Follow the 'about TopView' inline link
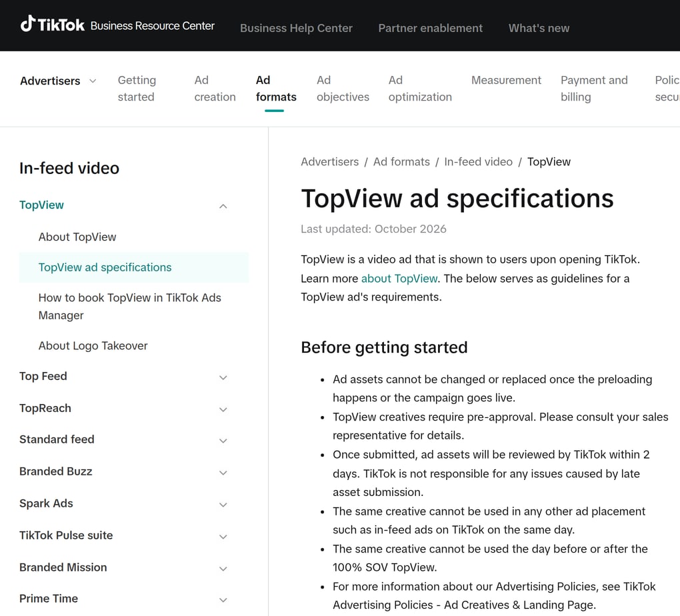680x616 pixels. 399,279
